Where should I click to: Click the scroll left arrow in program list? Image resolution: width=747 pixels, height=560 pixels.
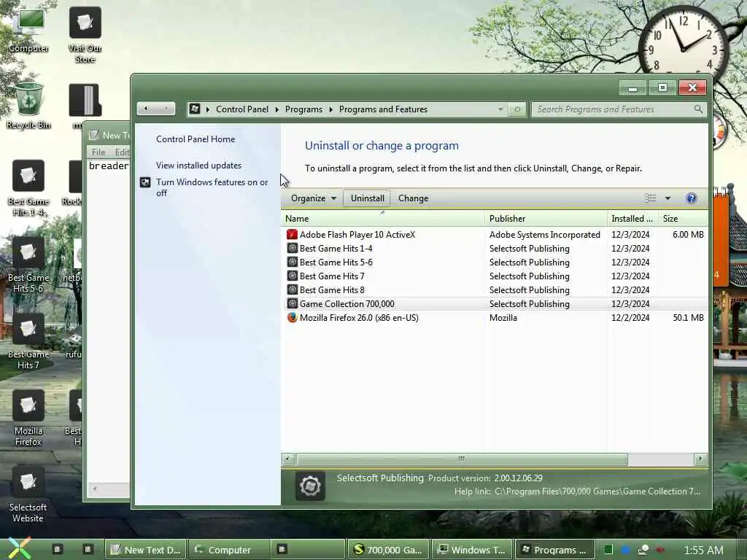point(287,459)
